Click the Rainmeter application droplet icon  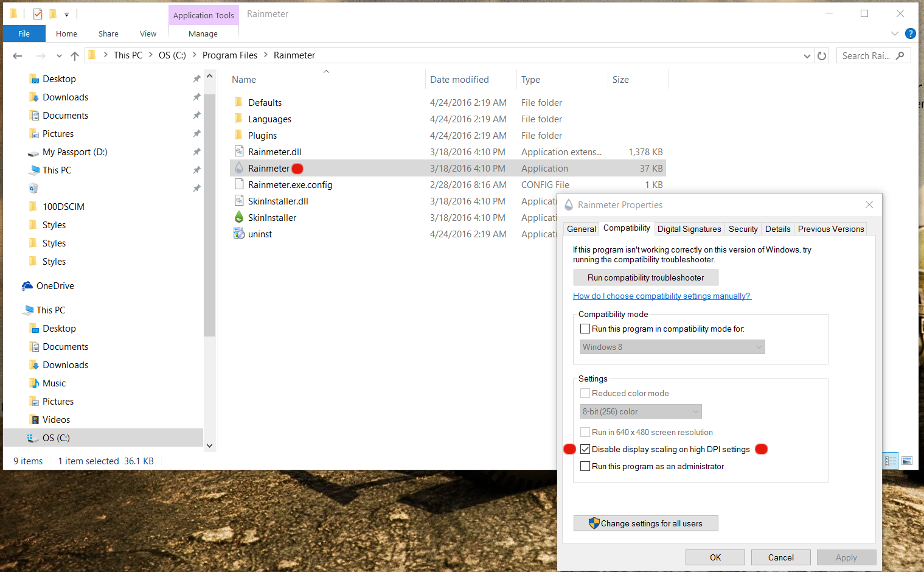[239, 168]
